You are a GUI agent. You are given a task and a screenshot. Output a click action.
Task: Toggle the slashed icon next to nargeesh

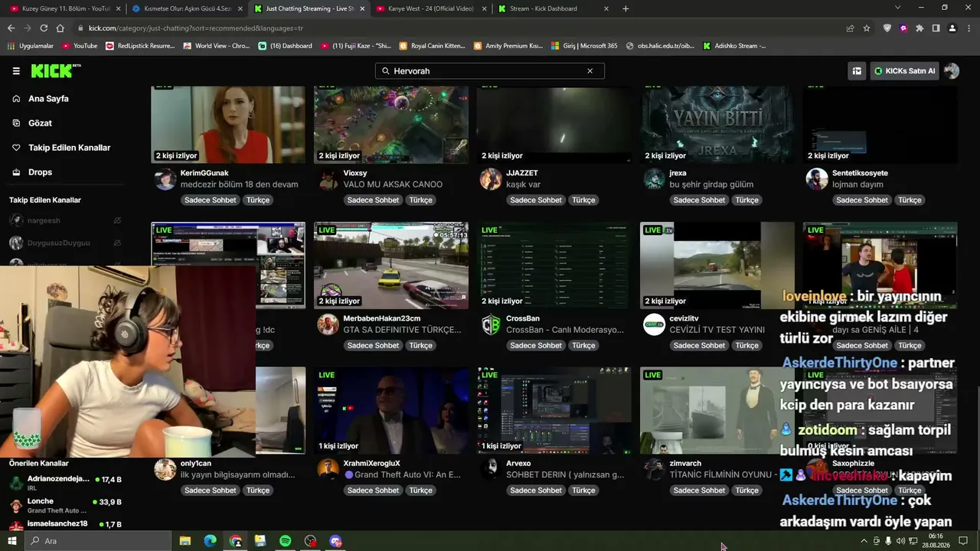click(117, 220)
